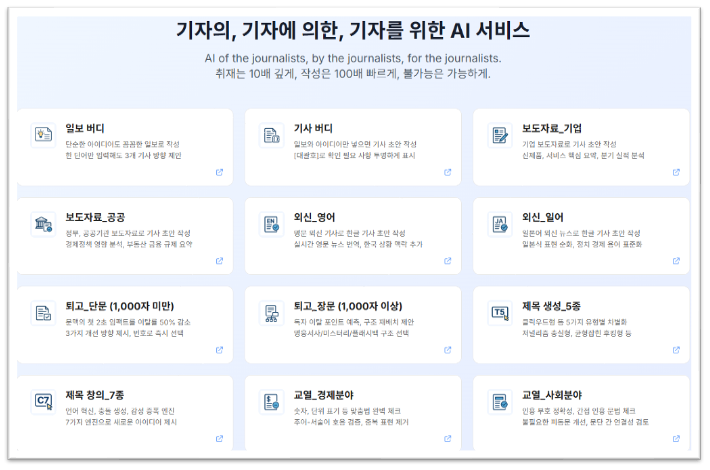Choose the 외신_일어 title

point(542,217)
